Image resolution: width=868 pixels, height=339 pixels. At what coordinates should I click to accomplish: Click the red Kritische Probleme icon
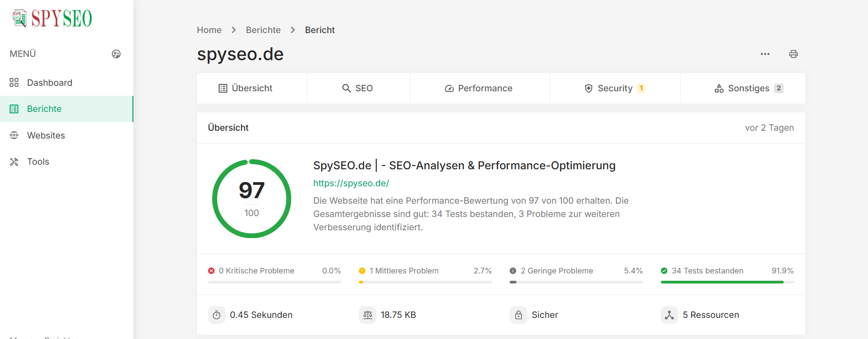tap(211, 271)
